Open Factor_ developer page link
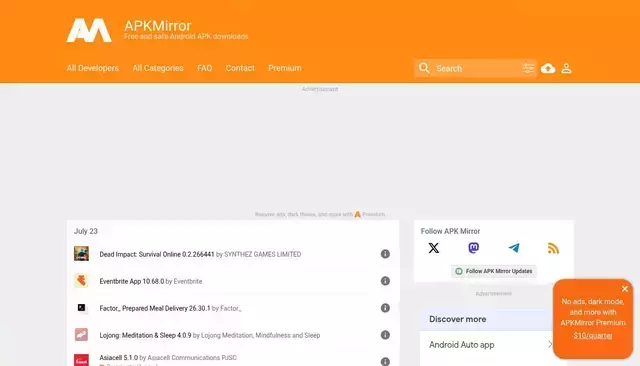 point(231,308)
